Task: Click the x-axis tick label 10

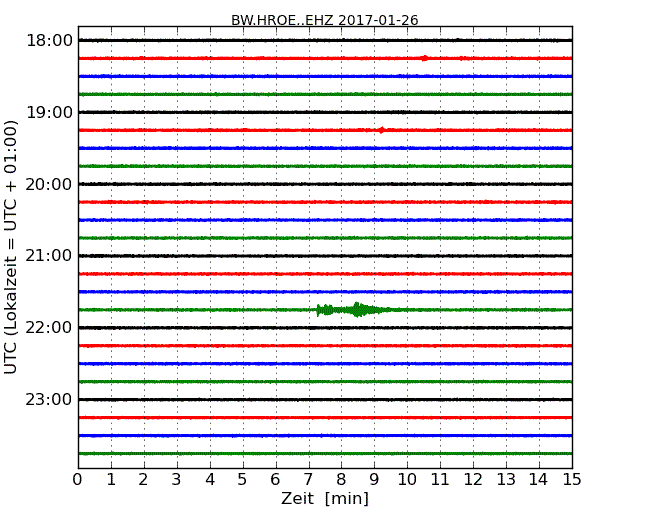Action: (x=407, y=480)
